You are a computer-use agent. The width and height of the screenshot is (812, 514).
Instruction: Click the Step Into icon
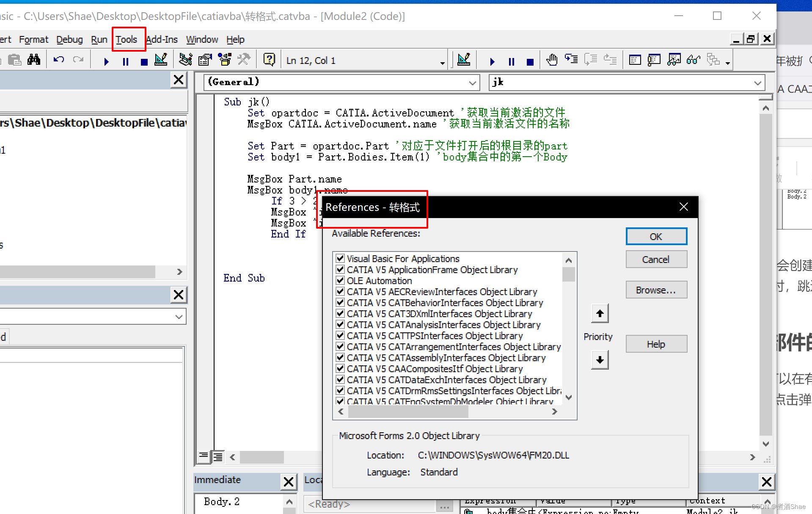[x=571, y=60]
